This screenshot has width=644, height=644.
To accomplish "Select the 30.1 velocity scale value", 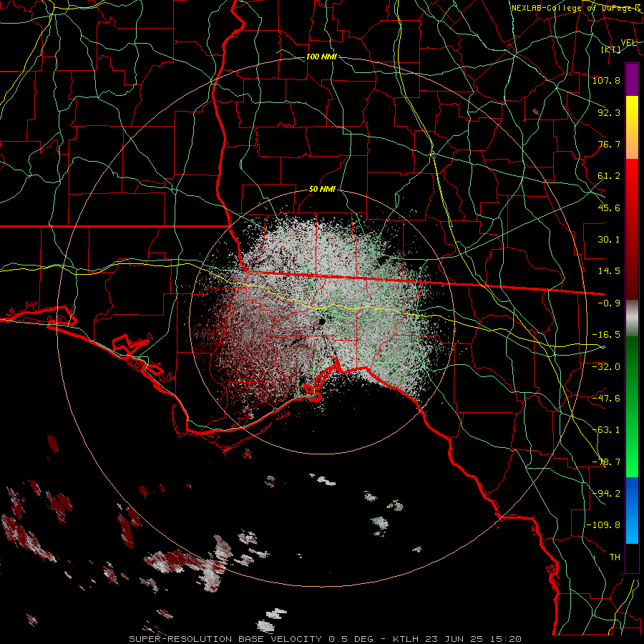I will [609, 240].
